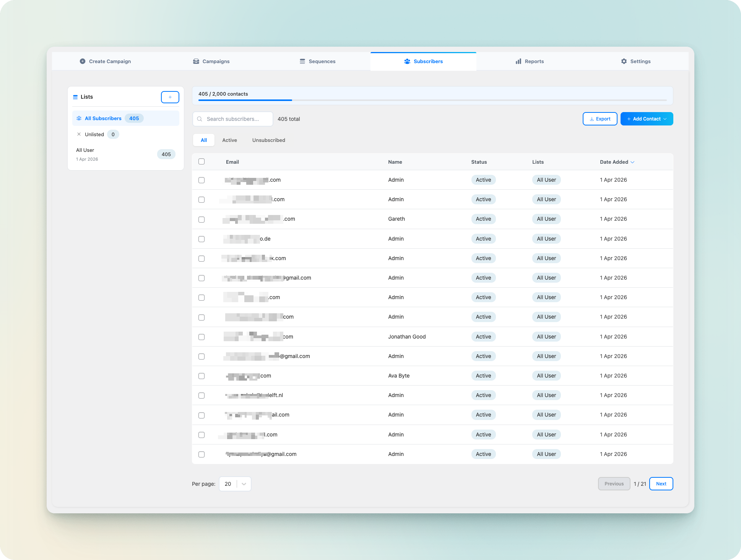Add a new list with the plus icon

click(x=170, y=97)
